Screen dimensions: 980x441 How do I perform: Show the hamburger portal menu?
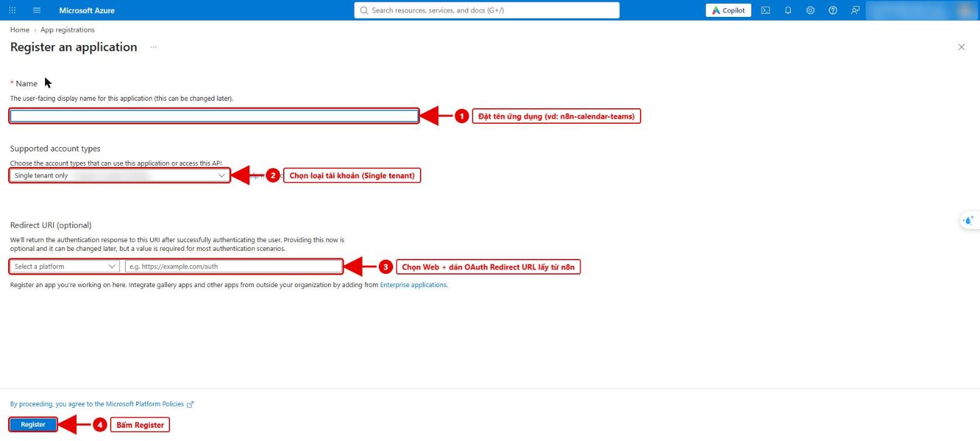point(36,10)
